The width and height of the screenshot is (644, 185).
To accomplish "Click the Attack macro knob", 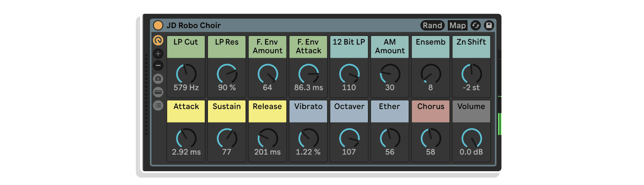I will click(186, 138).
